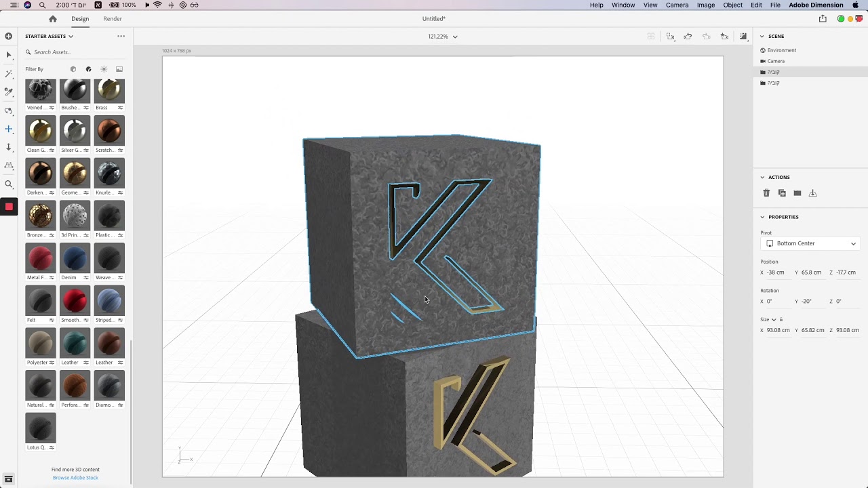
Task: Open settings for the Denim material
Action: (86, 278)
